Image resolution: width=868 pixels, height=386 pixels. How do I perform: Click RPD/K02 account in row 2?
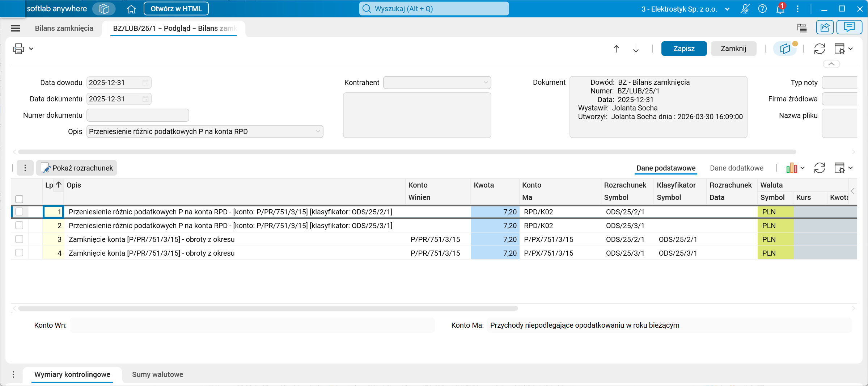(538, 225)
